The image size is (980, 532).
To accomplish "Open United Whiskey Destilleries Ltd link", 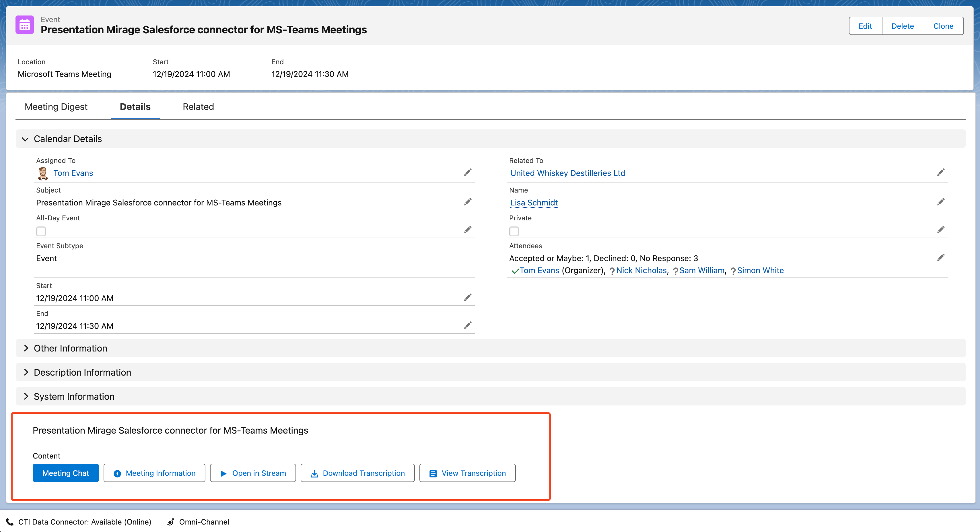I will click(x=568, y=173).
